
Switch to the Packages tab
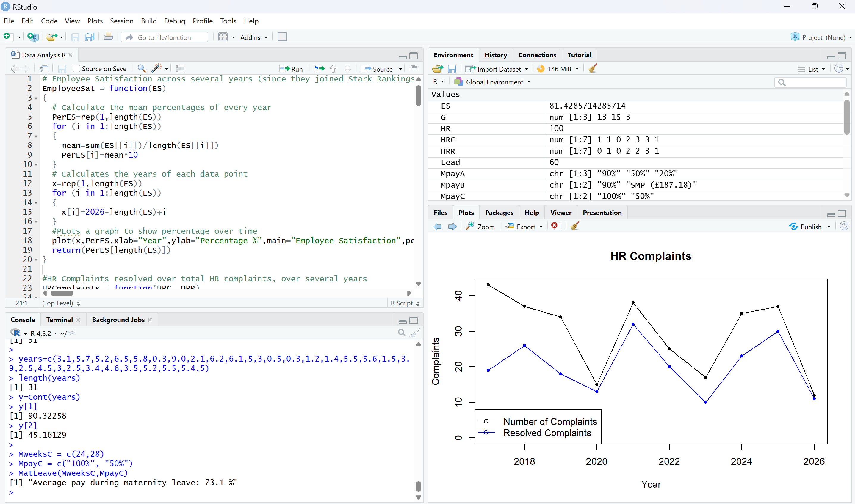click(x=499, y=213)
